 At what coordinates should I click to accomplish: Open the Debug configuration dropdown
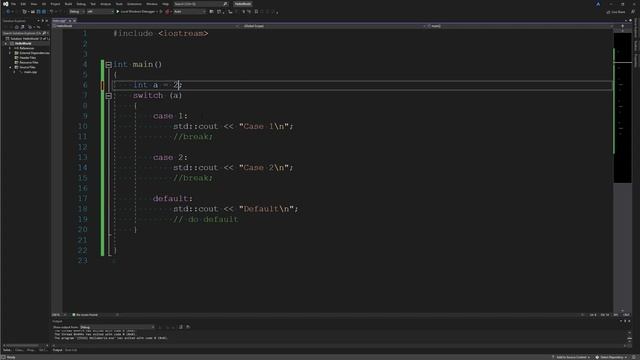tap(76, 12)
